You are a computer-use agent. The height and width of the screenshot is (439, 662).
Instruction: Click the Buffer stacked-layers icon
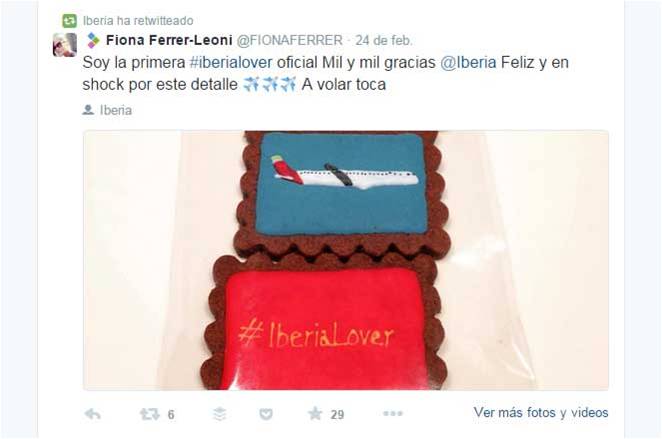220,414
